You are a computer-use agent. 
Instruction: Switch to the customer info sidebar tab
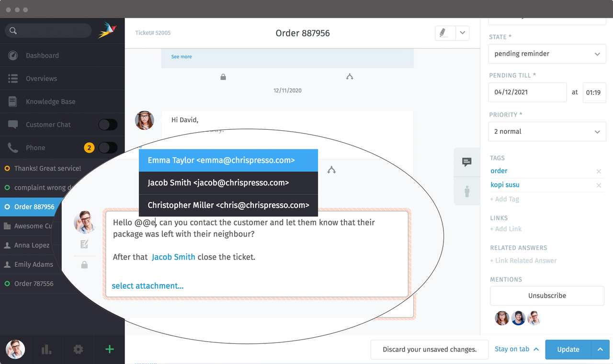click(x=466, y=191)
